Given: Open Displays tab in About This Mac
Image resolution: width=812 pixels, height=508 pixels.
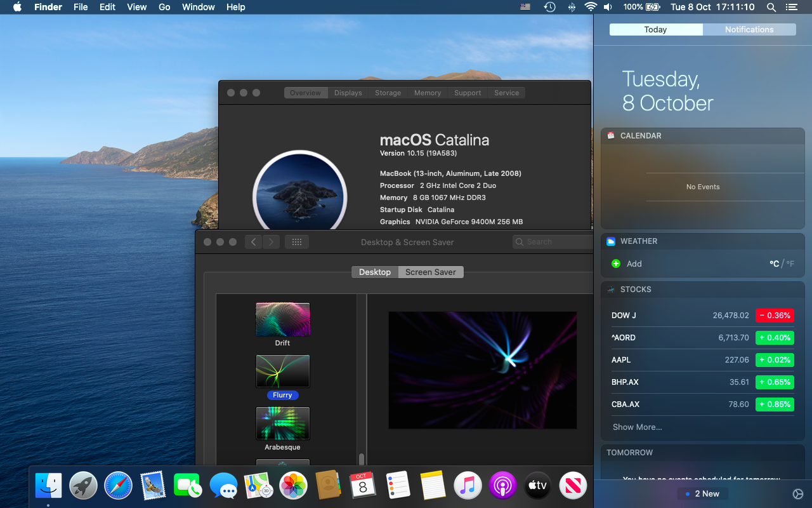Looking at the screenshot, I should [348, 93].
